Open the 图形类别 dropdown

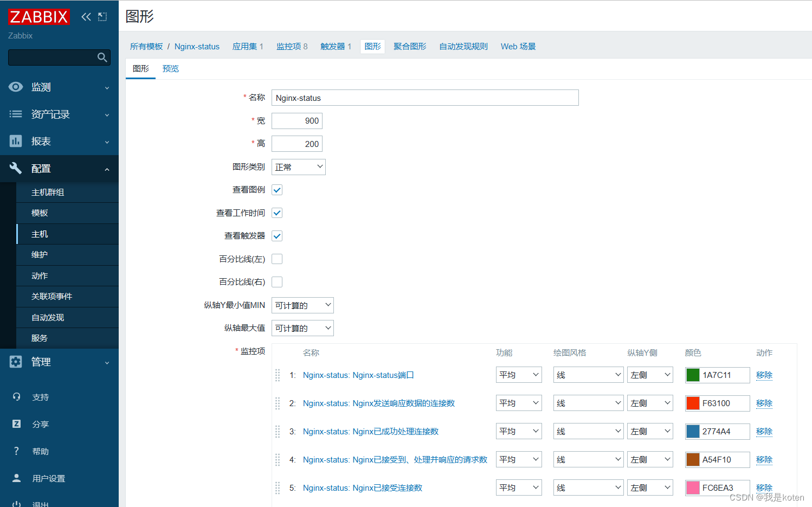298,167
